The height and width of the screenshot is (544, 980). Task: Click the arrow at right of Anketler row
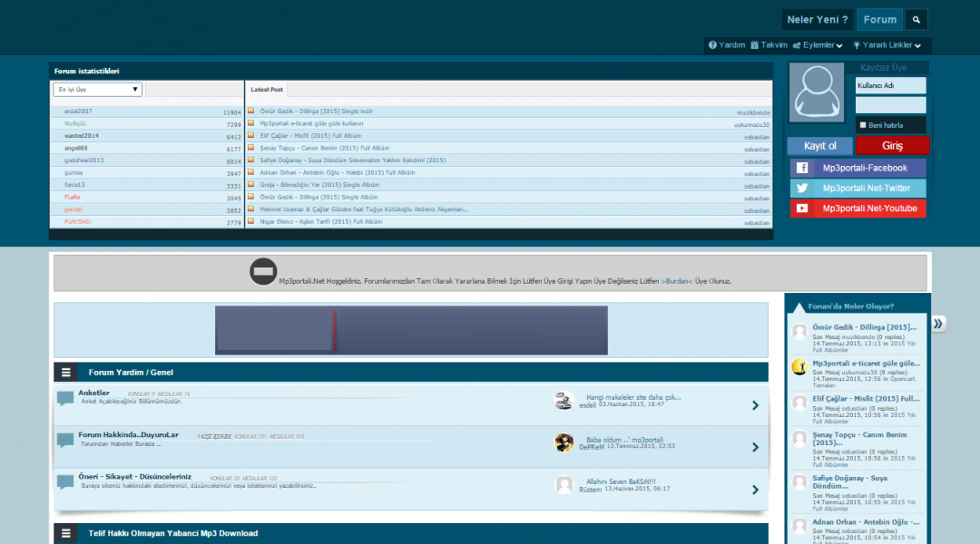pyautogui.click(x=755, y=405)
